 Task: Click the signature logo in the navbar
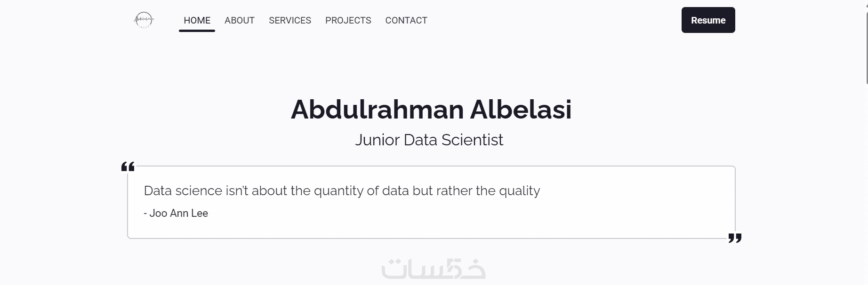click(x=144, y=20)
